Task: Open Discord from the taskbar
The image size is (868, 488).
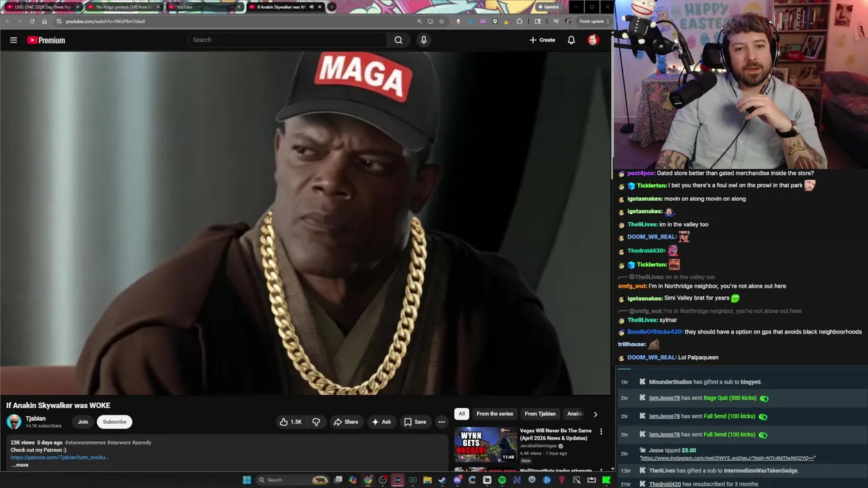Action: [457, 480]
